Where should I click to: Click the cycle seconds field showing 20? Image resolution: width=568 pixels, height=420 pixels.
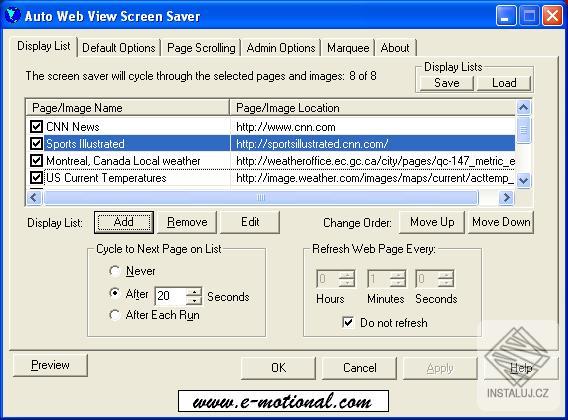(x=170, y=296)
